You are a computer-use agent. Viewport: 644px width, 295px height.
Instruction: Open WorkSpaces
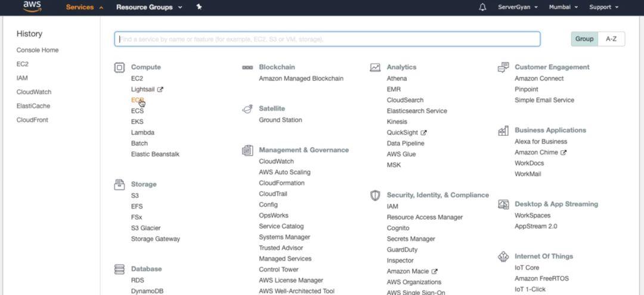pyautogui.click(x=532, y=215)
